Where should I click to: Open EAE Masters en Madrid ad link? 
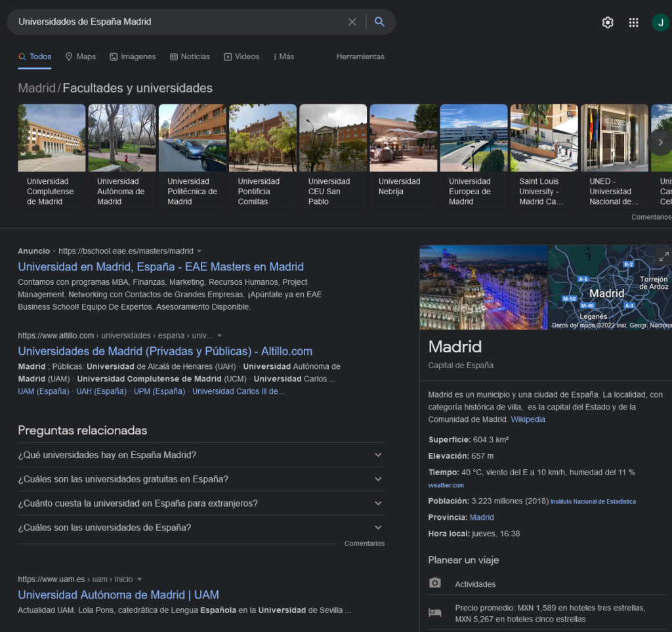(x=161, y=267)
